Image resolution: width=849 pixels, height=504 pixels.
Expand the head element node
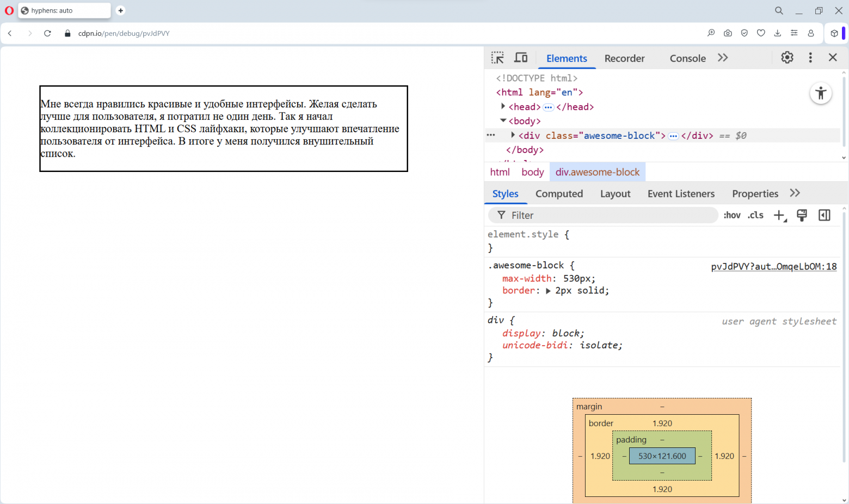503,107
